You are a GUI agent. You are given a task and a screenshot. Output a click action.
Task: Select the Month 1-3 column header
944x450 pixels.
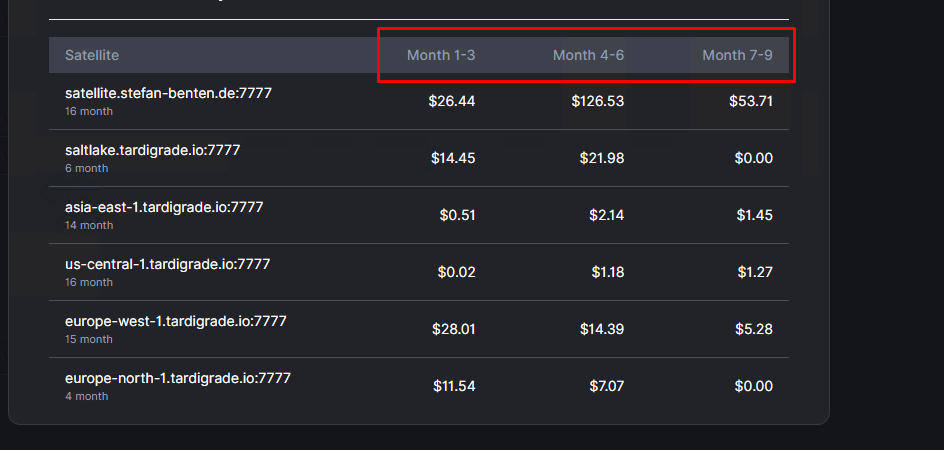pos(441,55)
